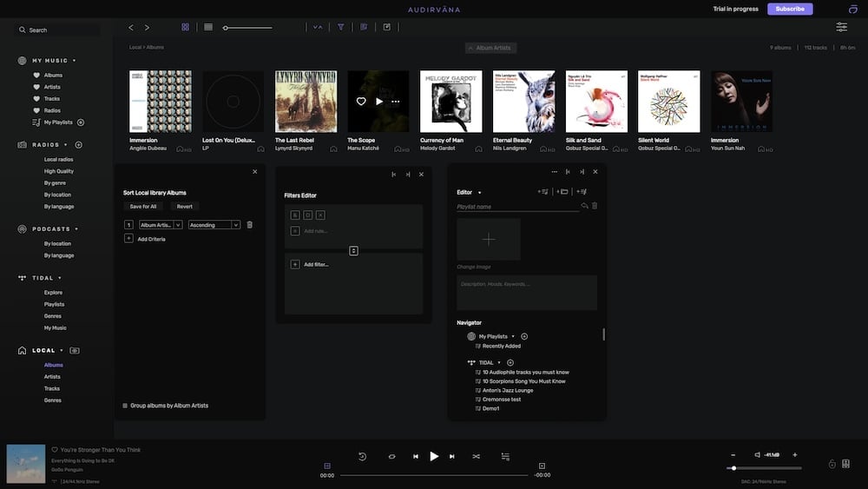The height and width of the screenshot is (489, 868).
Task: Delete the Album Artist sort criterion
Action: pos(250,225)
